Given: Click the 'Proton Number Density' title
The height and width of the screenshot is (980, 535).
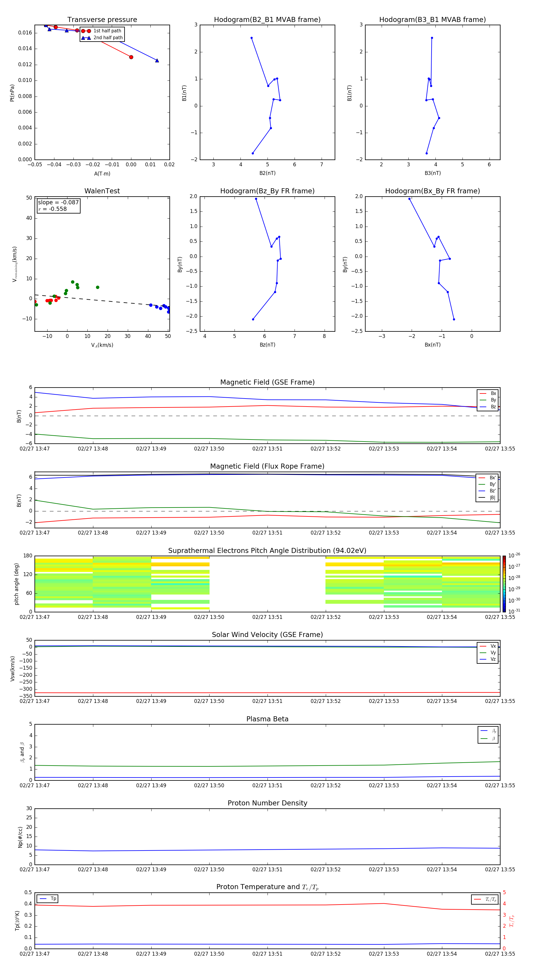Looking at the screenshot, I should pyautogui.click(x=267, y=803).
